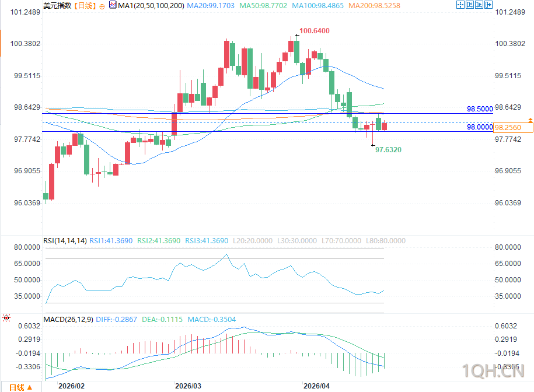
Task: Click the 2026/02 date marker on the time axis
Action: tap(72, 386)
